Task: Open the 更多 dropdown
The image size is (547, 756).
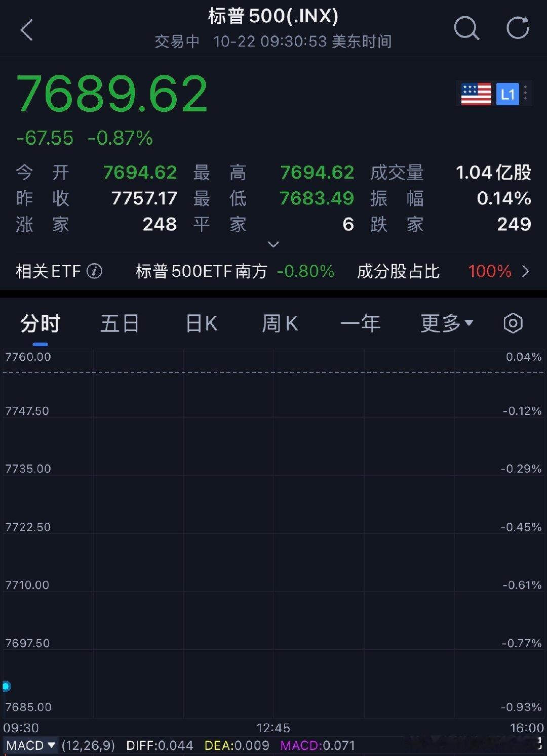Action: click(447, 323)
